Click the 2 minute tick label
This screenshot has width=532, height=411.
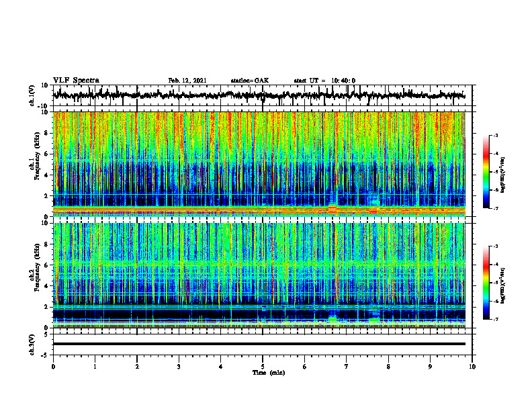click(x=137, y=367)
